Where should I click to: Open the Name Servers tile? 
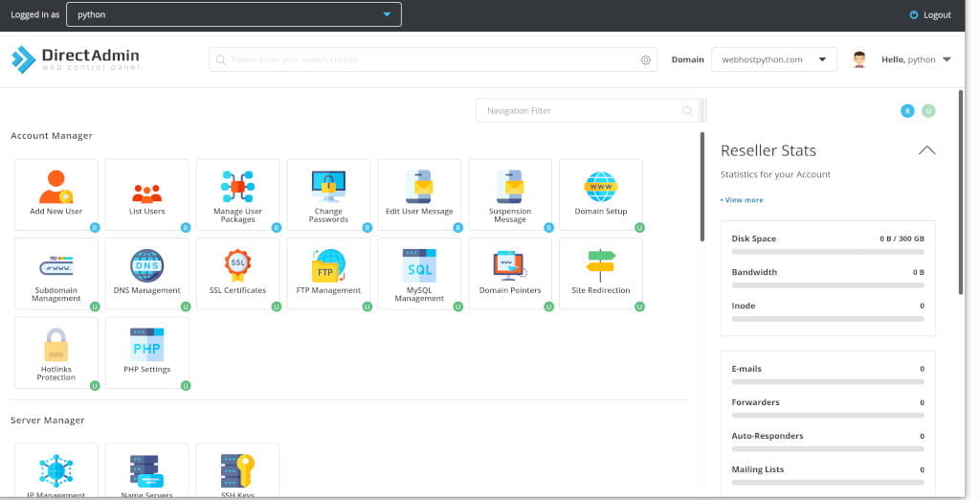pos(146,471)
